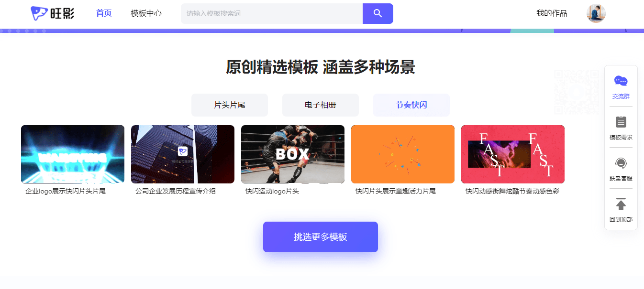Open the 模板需求 clipboard icon
The image size is (644, 289).
[x=621, y=122]
